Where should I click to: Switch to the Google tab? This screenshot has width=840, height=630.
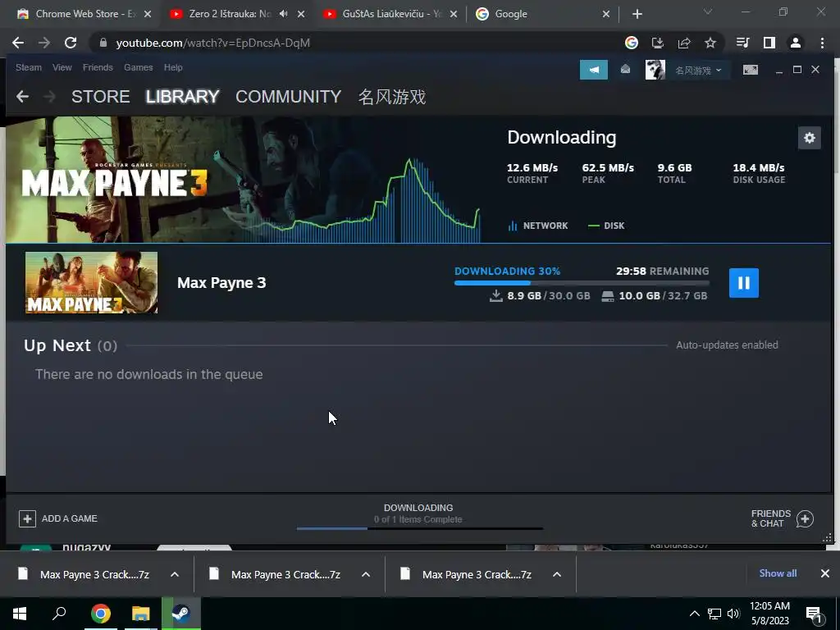(x=541, y=14)
